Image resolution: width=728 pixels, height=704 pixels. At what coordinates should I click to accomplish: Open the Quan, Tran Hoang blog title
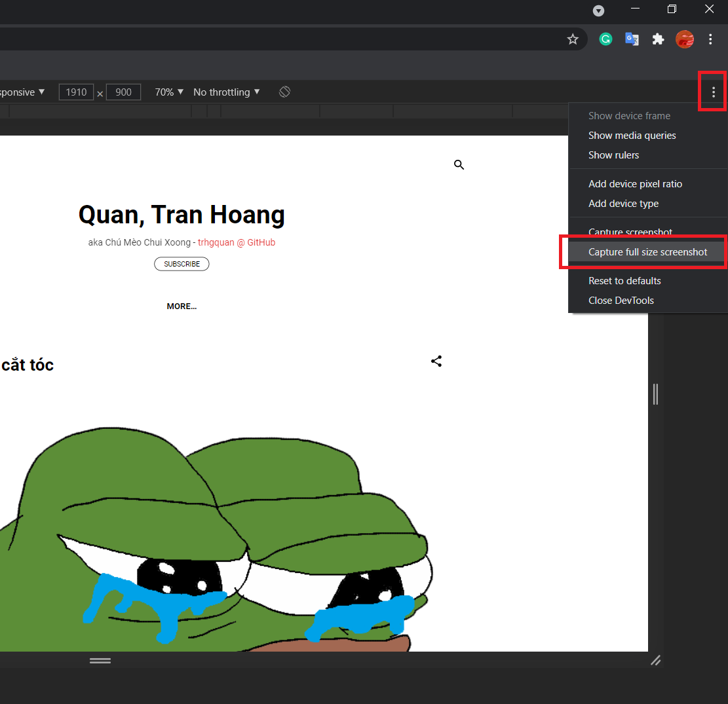[182, 214]
